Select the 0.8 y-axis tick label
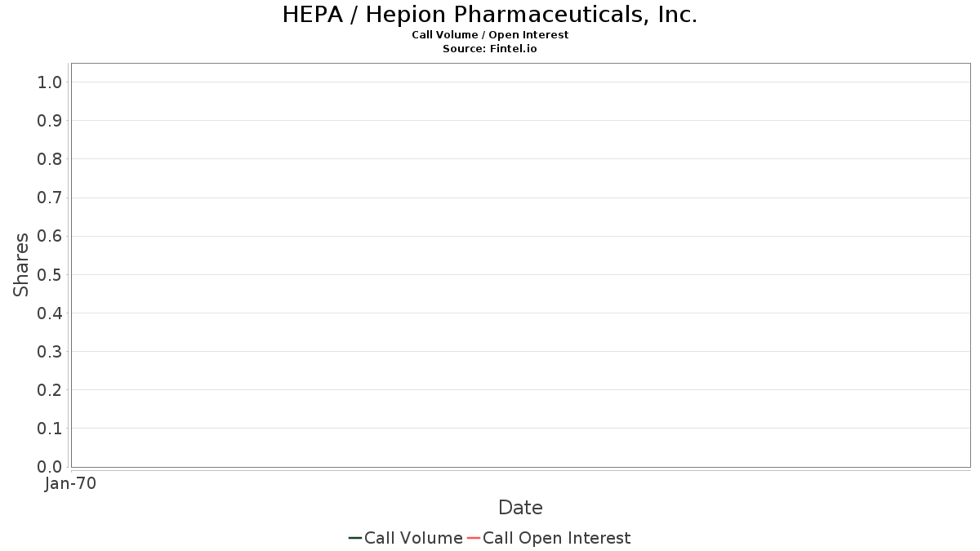Image resolution: width=980 pixels, height=551 pixels. (x=50, y=159)
